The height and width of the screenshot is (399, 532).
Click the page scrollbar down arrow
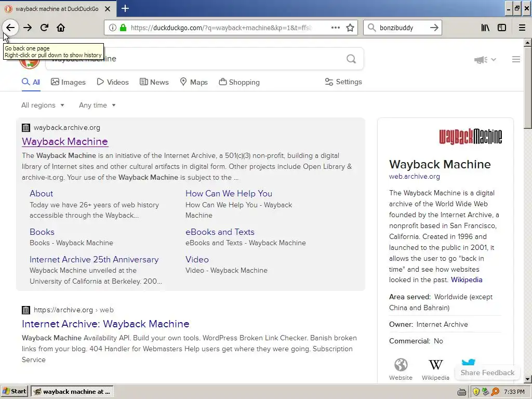click(x=528, y=379)
